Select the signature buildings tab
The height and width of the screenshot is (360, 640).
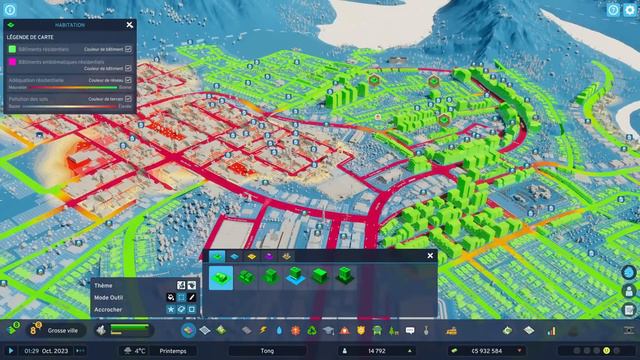pyautogui.click(x=287, y=256)
